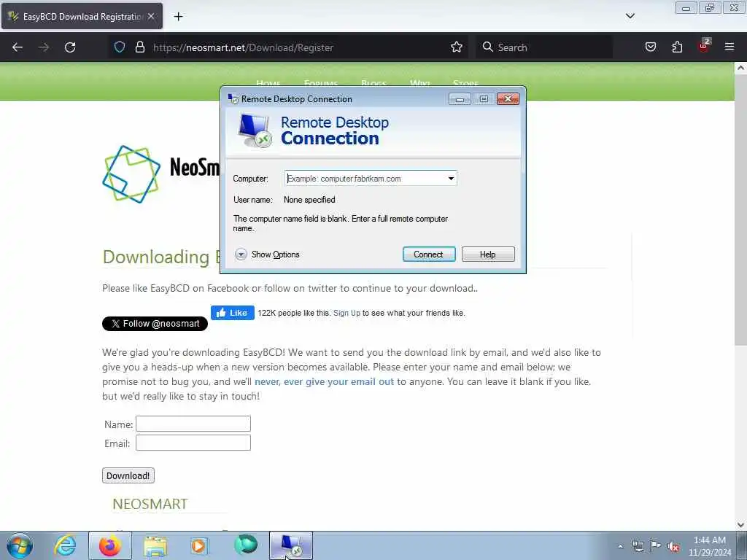747x560 pixels.
Task: Click the Facebook Like button
Action: (x=233, y=313)
